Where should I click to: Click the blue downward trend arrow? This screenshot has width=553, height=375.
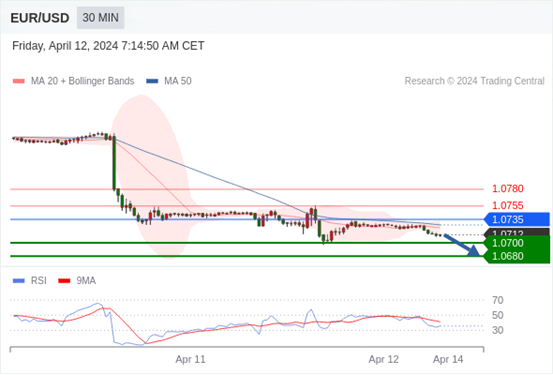tap(461, 244)
